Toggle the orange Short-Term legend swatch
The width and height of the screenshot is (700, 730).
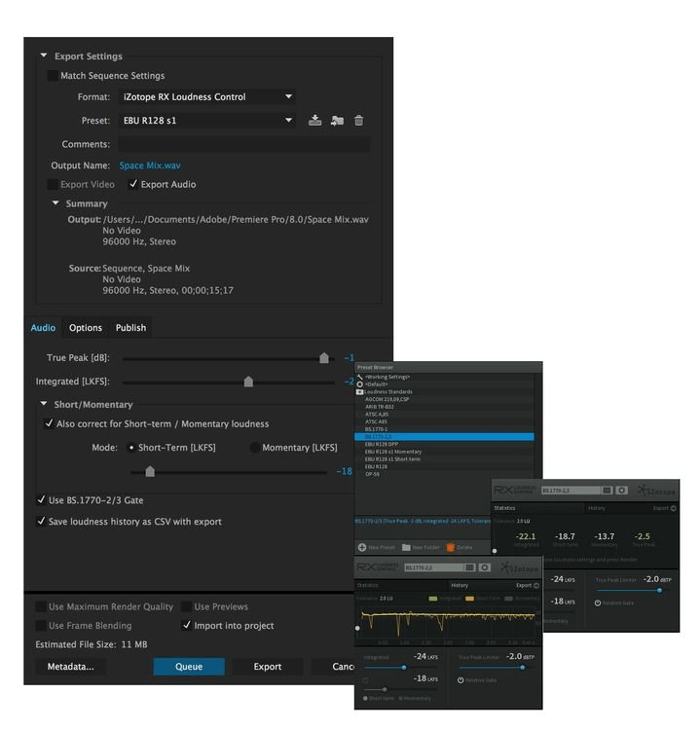(x=469, y=599)
